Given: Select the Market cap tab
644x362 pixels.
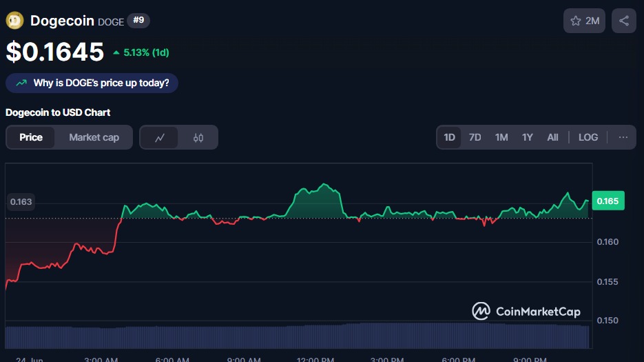Looking at the screenshot, I should (94, 137).
